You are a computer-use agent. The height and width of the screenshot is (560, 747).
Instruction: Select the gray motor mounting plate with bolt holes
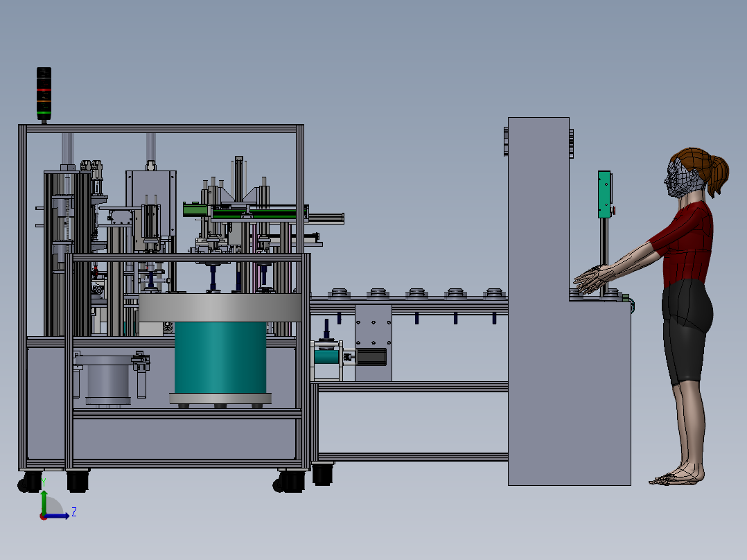click(x=373, y=343)
